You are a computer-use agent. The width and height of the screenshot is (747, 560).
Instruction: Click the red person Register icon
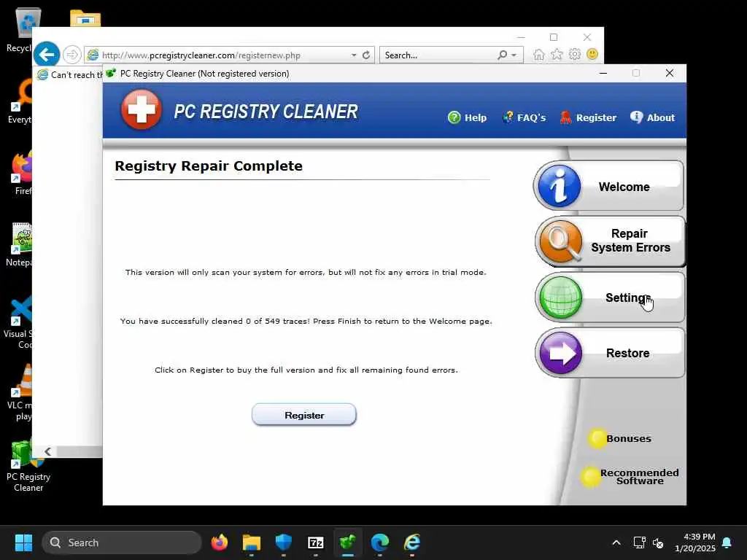[565, 117]
